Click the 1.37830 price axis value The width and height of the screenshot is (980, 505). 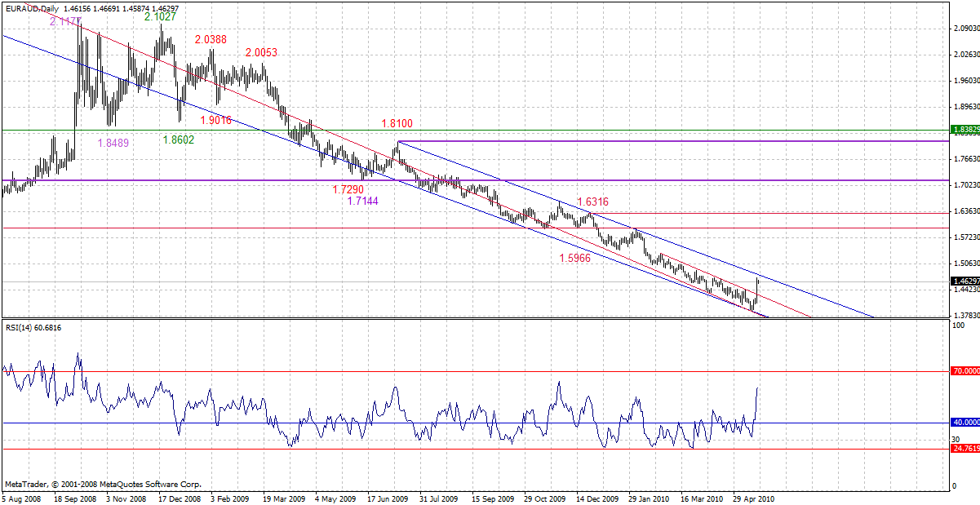pos(966,315)
